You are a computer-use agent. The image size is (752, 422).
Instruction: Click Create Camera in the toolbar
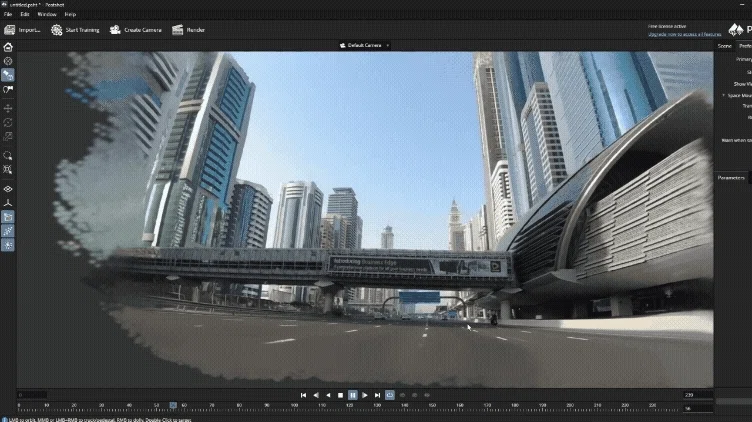pyautogui.click(x=136, y=30)
